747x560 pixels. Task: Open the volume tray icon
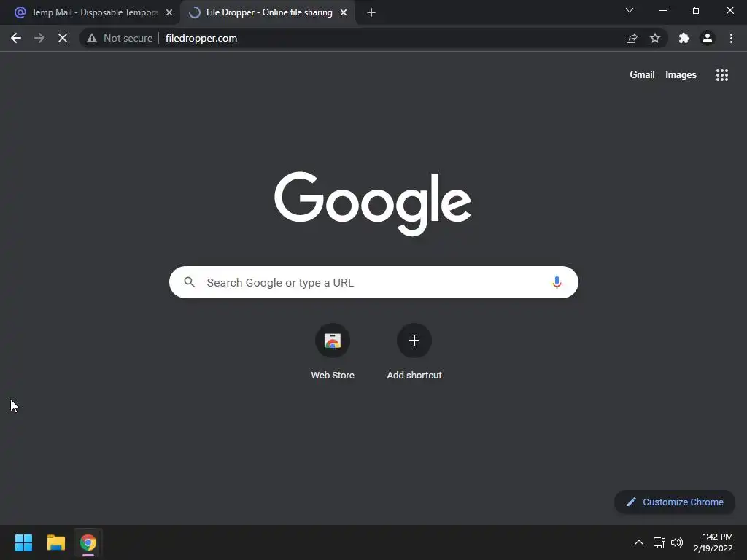click(676, 542)
